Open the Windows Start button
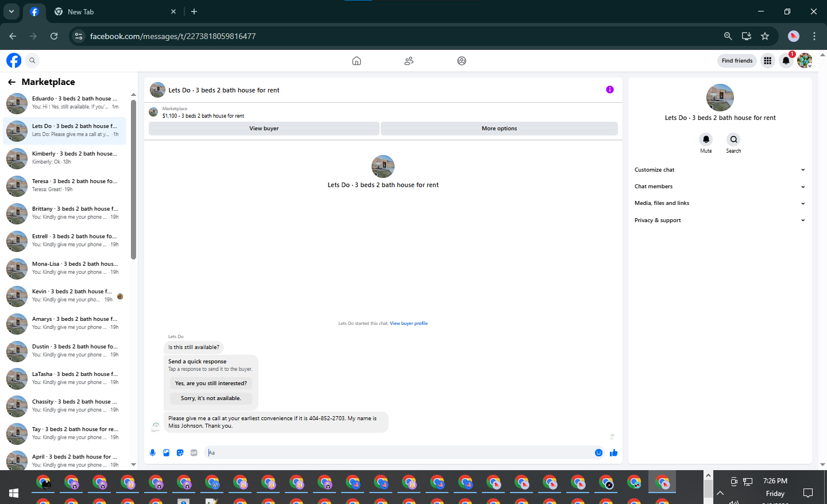The image size is (827, 504). click(x=14, y=493)
